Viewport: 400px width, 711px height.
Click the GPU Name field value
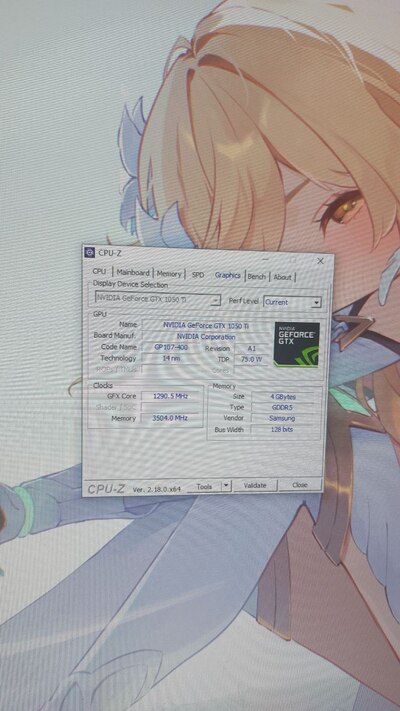[x=206, y=325]
